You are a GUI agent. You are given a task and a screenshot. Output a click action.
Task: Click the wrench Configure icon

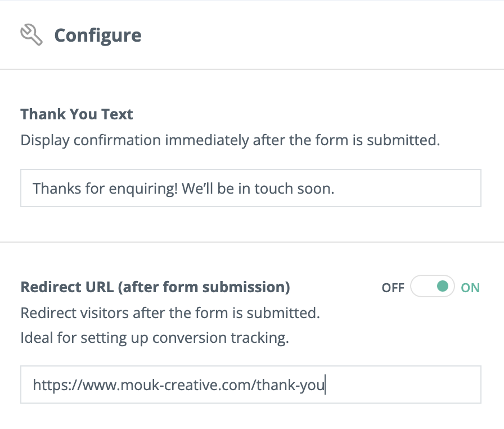click(x=31, y=35)
